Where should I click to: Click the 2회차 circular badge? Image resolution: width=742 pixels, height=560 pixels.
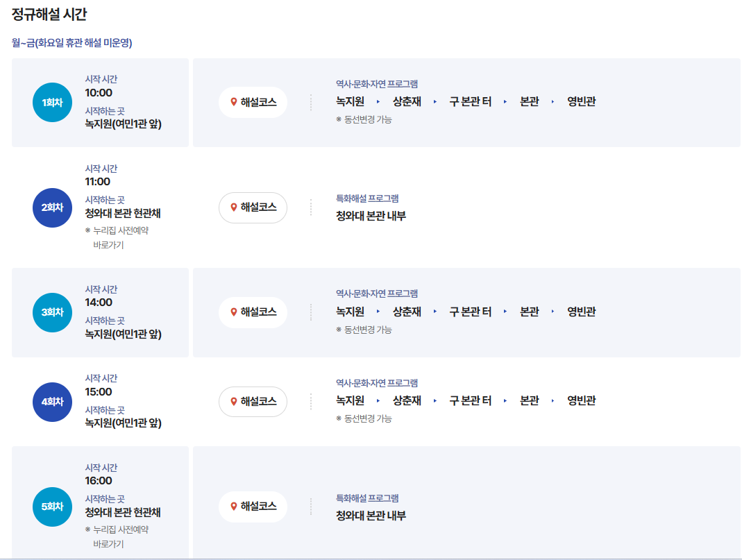click(52, 207)
